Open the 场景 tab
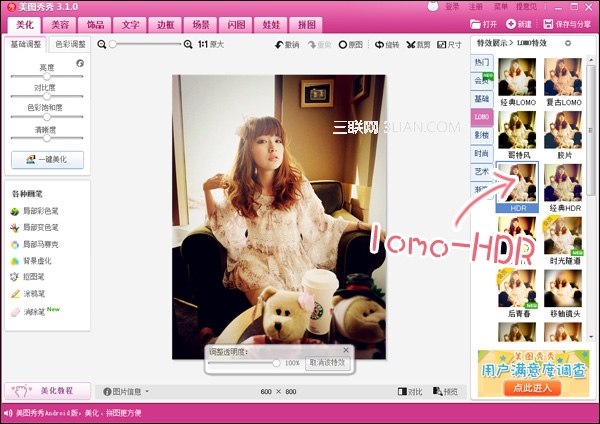The image size is (600, 424). 201,25
